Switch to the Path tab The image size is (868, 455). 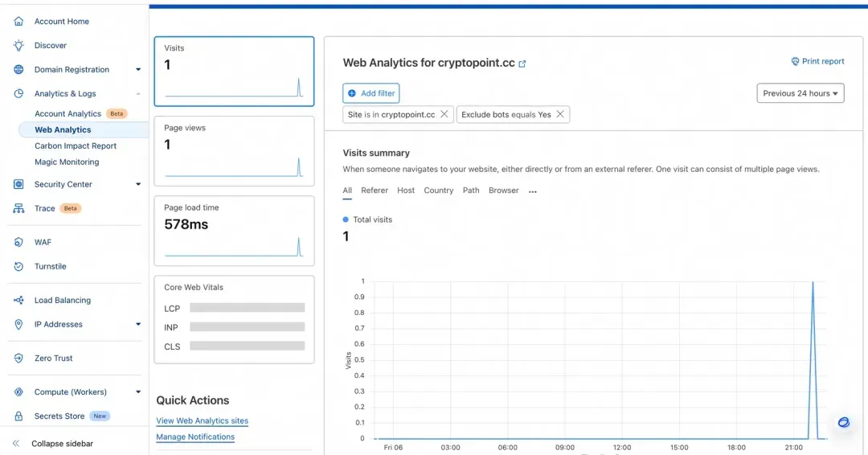pyautogui.click(x=471, y=191)
